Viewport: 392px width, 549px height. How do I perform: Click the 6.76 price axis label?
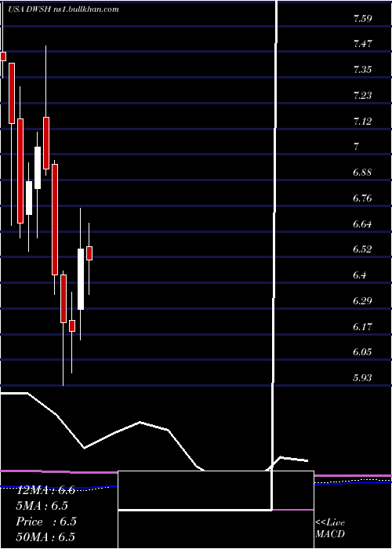[362, 198]
